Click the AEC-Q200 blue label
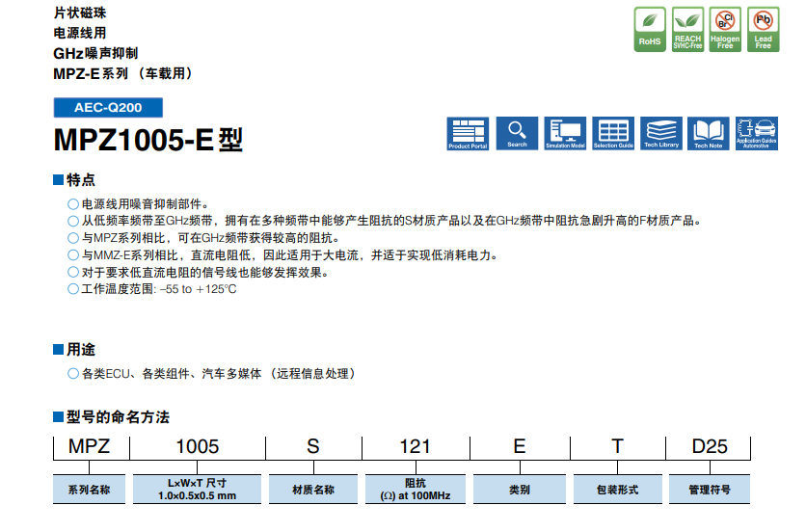The width and height of the screenshot is (806, 532). click(108, 107)
